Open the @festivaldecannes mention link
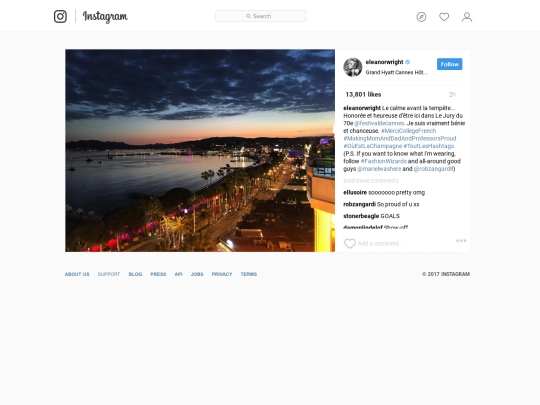The width and height of the screenshot is (540, 405). click(x=379, y=123)
